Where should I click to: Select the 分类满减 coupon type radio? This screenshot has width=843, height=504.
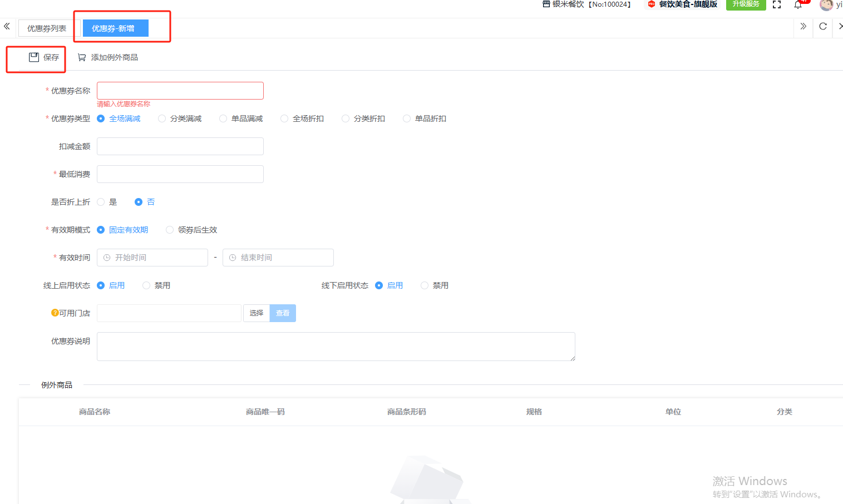[x=162, y=118]
